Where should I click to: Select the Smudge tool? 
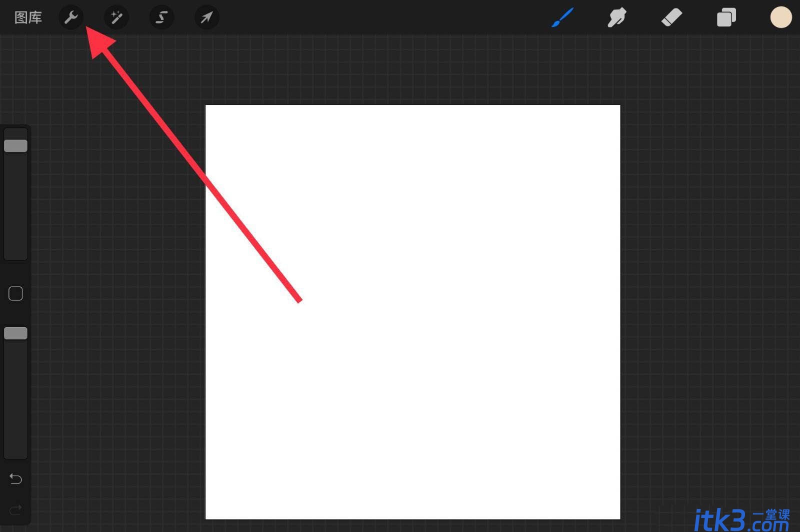(617, 18)
